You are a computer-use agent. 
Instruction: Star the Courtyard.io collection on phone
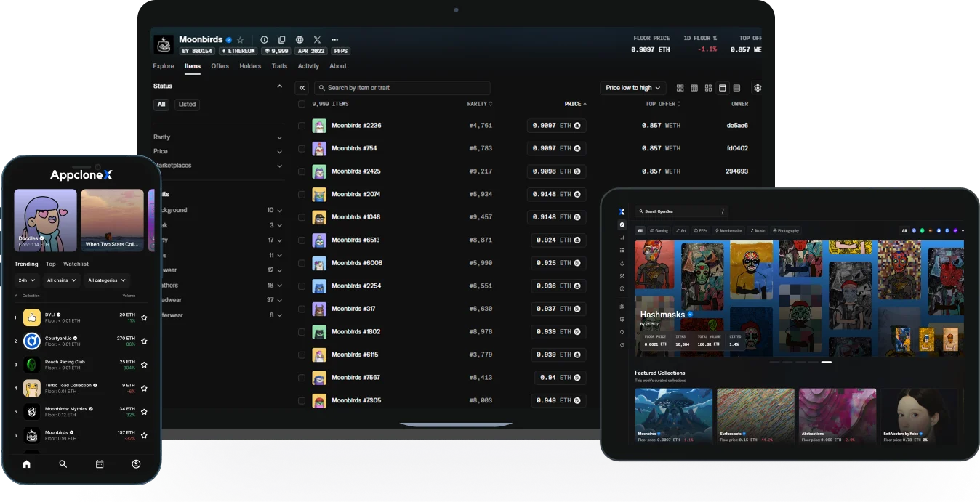[144, 341]
